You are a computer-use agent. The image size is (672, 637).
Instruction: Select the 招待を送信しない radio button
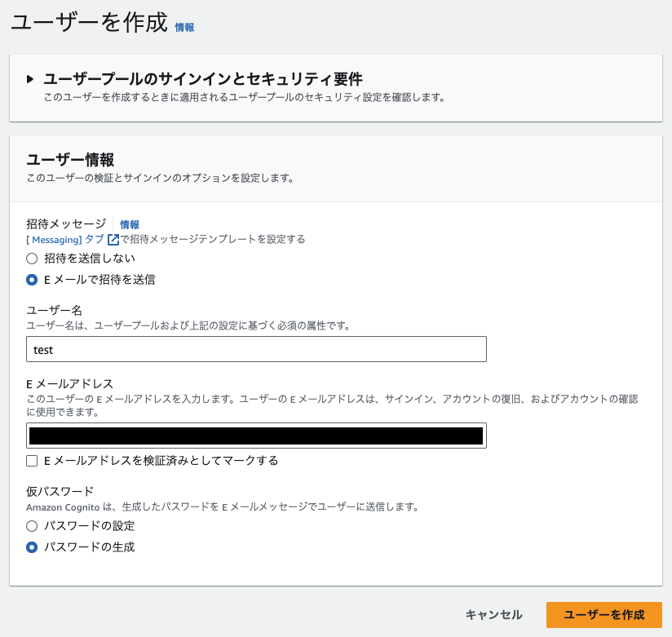[x=31, y=258]
